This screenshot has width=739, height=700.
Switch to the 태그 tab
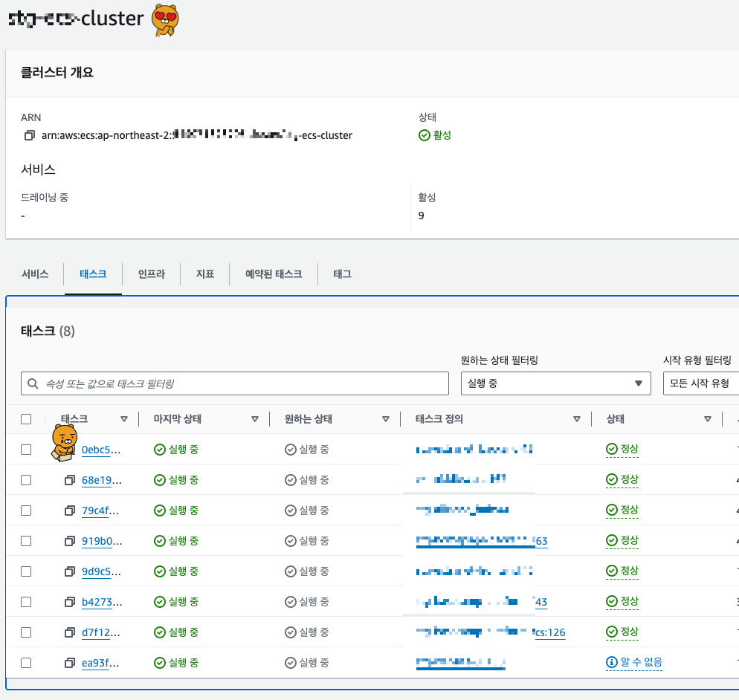pyautogui.click(x=342, y=274)
